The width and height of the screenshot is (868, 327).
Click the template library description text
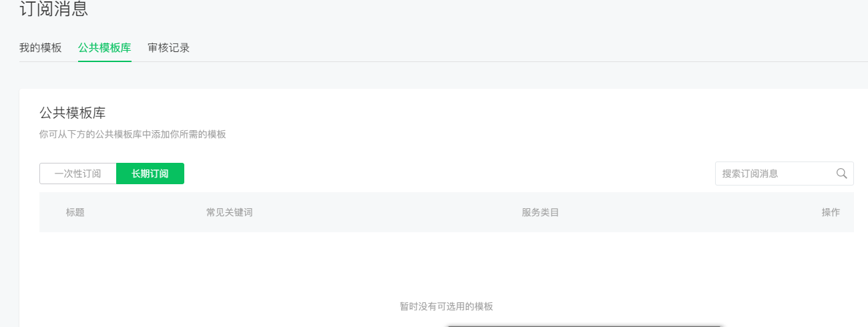[x=133, y=134]
